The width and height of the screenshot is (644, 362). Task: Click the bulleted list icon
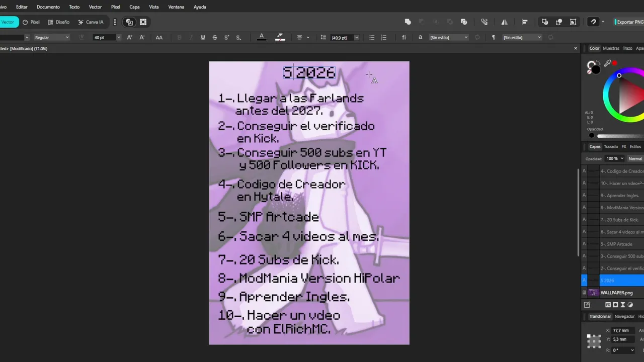372,37
